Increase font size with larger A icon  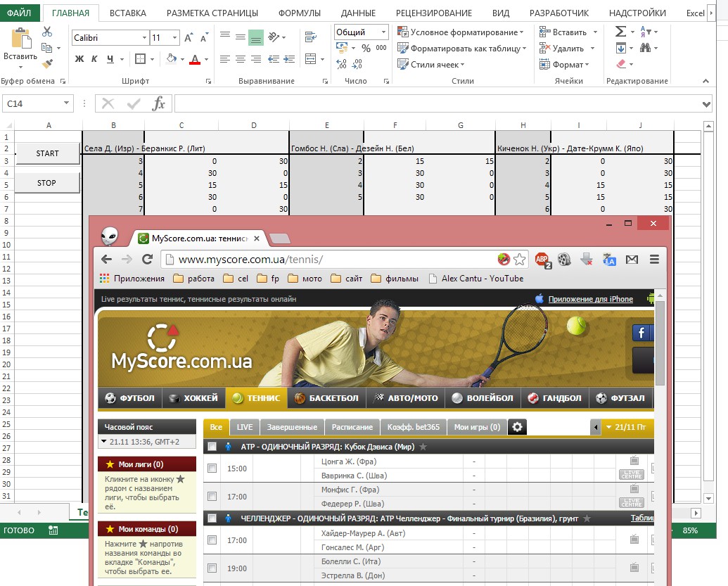[188, 37]
